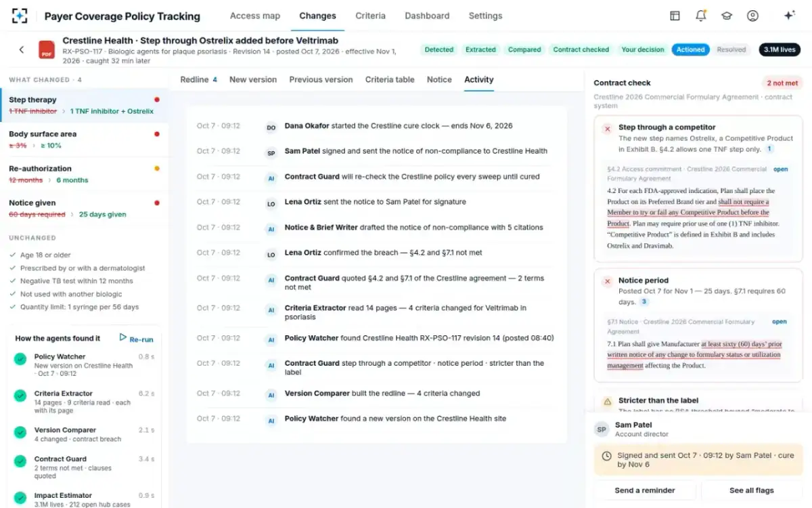Open the §4.2 Access commitment clause link
The height and width of the screenshot is (508, 812).
[x=780, y=169]
